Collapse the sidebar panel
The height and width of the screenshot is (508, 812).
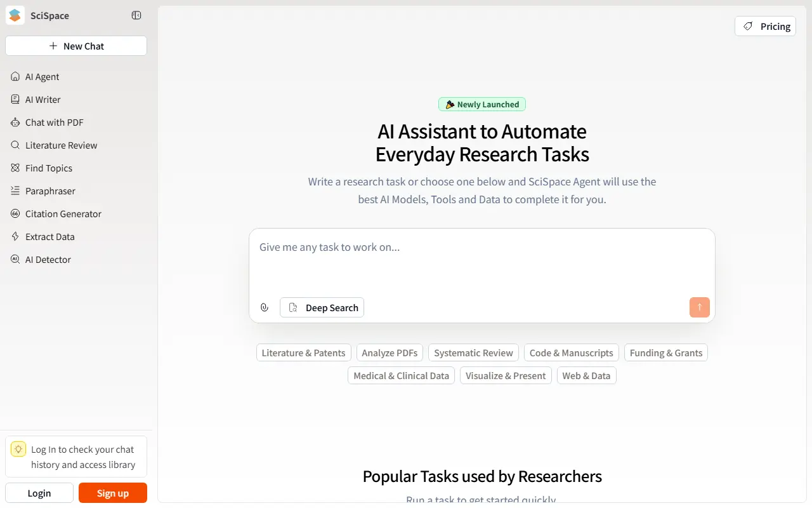[x=136, y=15]
